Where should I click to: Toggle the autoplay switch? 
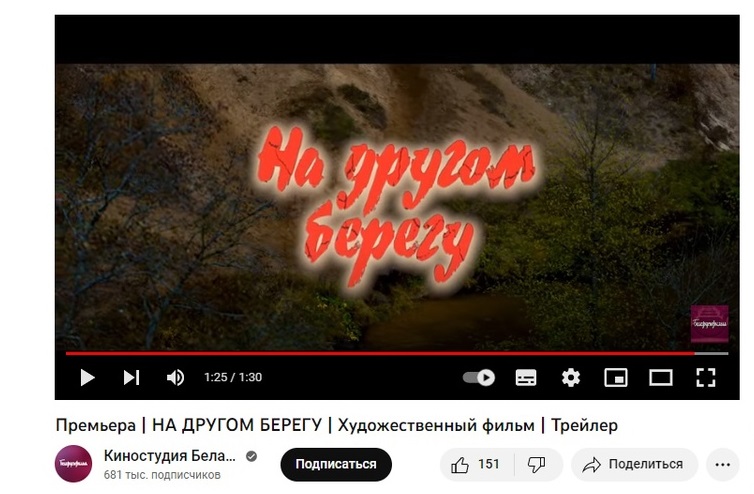pos(479,378)
